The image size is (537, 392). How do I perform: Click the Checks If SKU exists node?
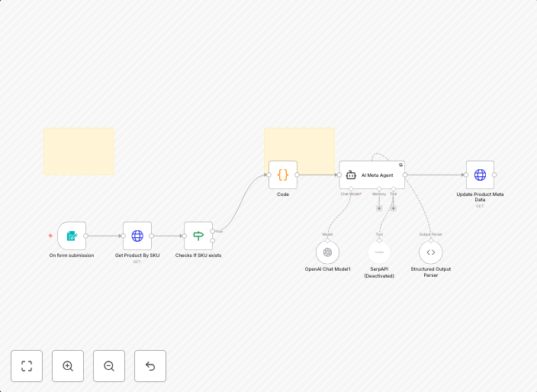[198, 236]
